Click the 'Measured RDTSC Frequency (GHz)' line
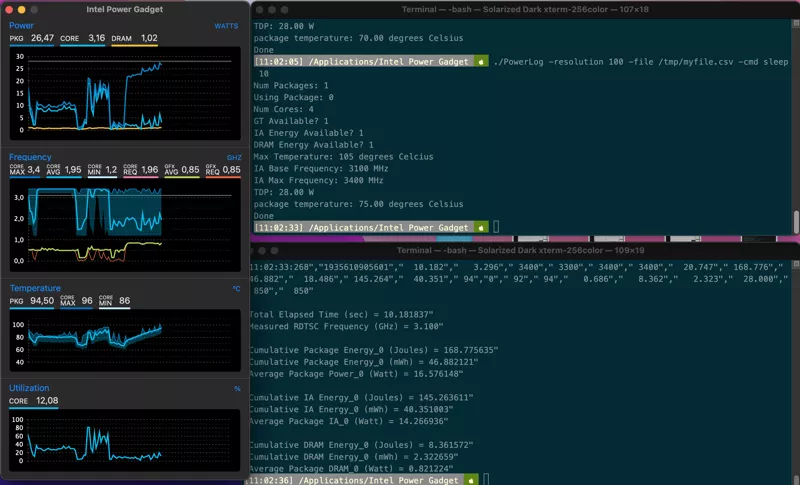 [x=346, y=326]
